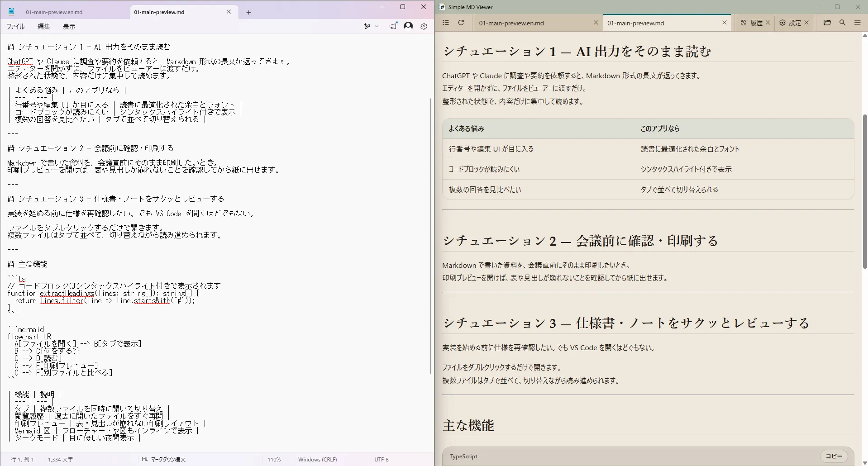Maximize the Notepad window
Screen dimensions: 868x466
(403, 7)
